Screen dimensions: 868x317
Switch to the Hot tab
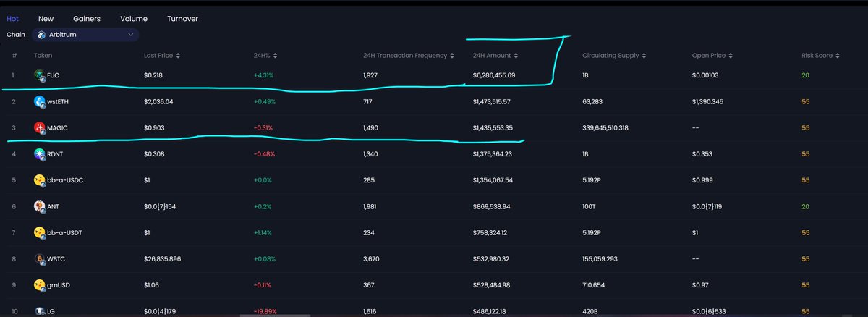12,18
